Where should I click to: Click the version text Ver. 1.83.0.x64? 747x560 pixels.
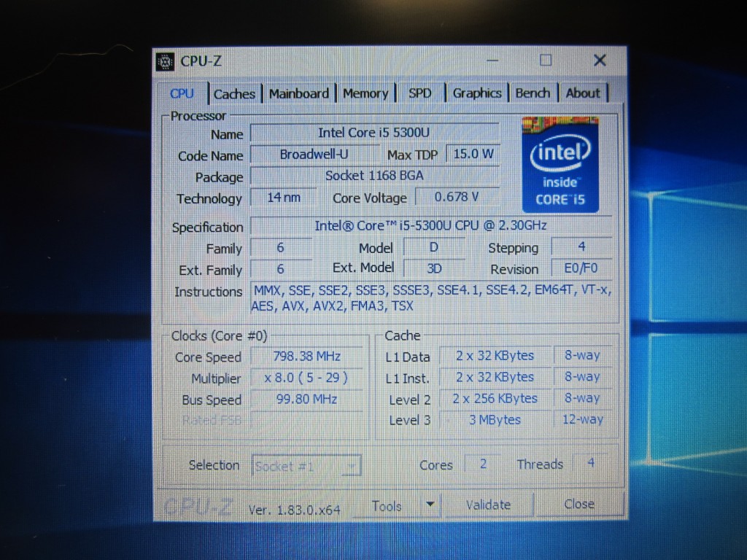[295, 510]
